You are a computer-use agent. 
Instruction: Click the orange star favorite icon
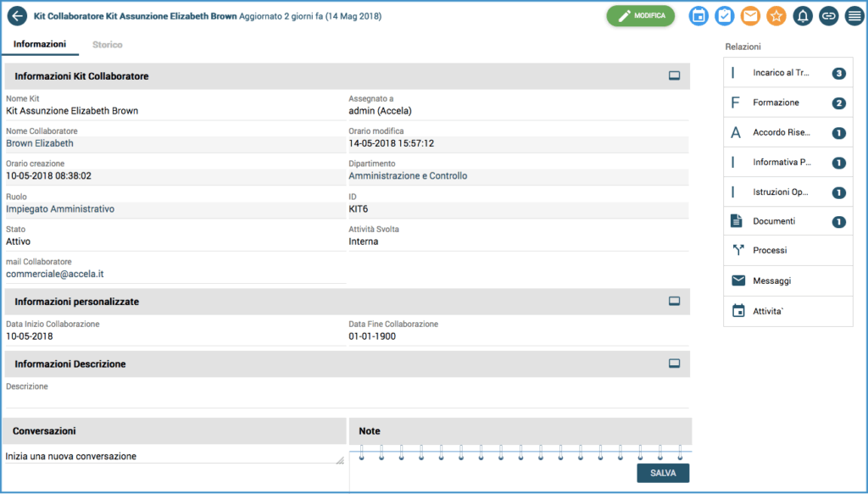[x=776, y=16]
